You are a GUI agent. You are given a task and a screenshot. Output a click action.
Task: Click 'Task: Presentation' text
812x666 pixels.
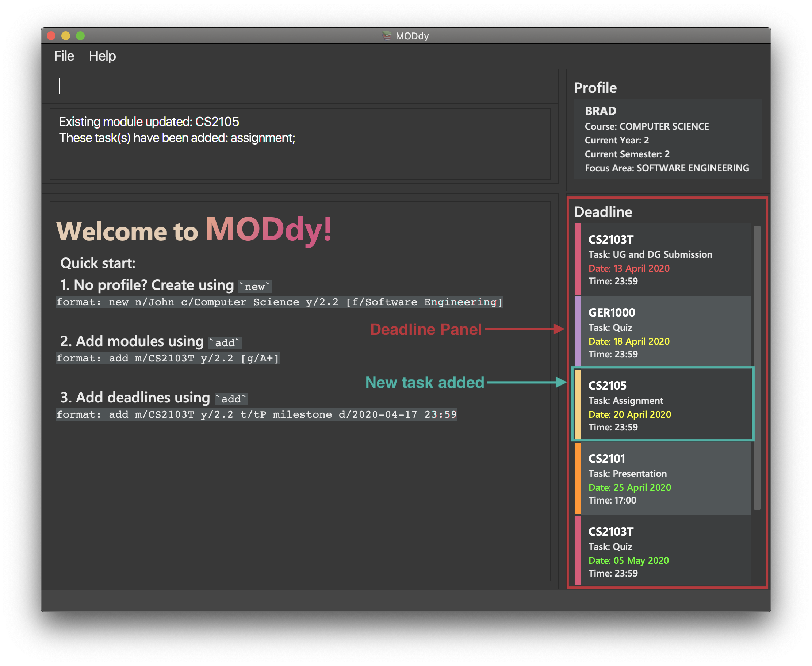(628, 474)
